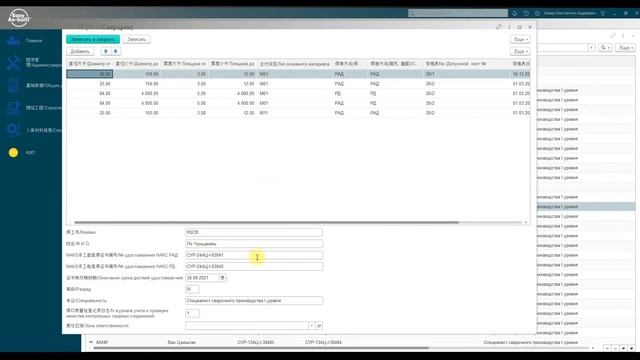Screen dimensions: 640x360
Task: Open history clock icon in top bar
Action: (x=526, y=13)
